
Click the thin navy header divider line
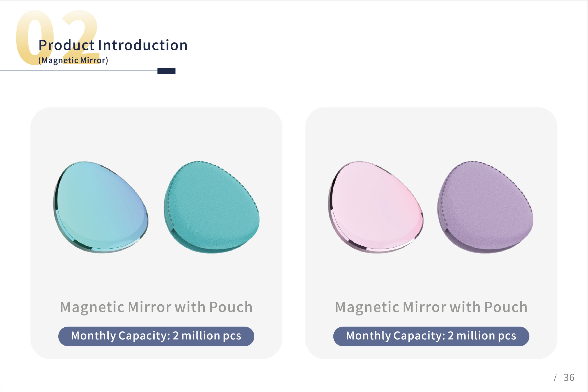[x=79, y=71]
